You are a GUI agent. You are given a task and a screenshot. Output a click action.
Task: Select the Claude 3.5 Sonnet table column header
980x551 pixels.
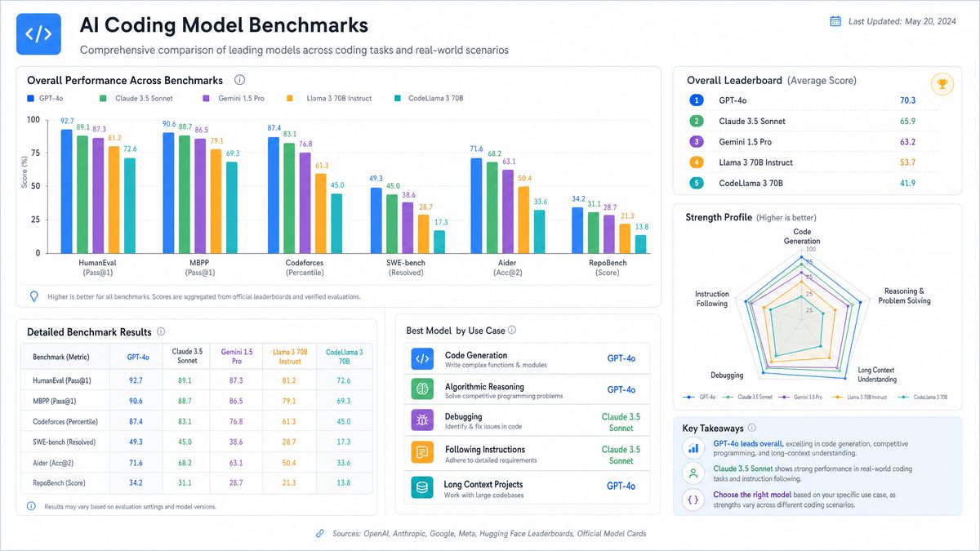coord(186,357)
